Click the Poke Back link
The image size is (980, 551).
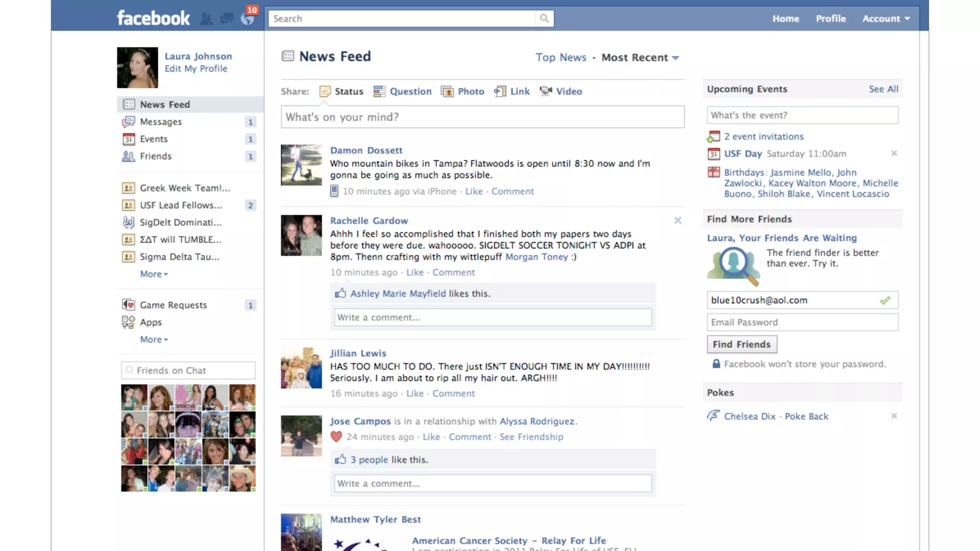[x=806, y=416]
